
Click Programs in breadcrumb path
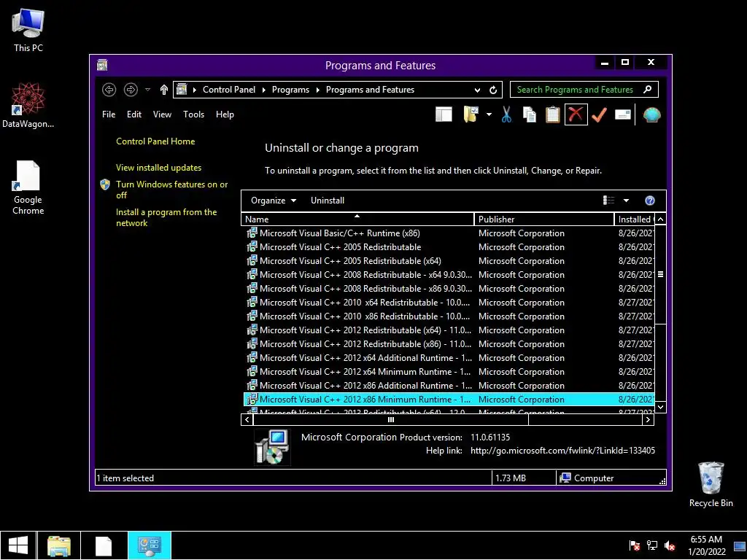290,90
